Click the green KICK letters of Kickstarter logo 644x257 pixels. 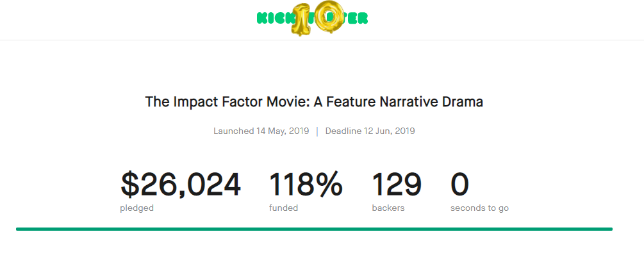click(274, 19)
